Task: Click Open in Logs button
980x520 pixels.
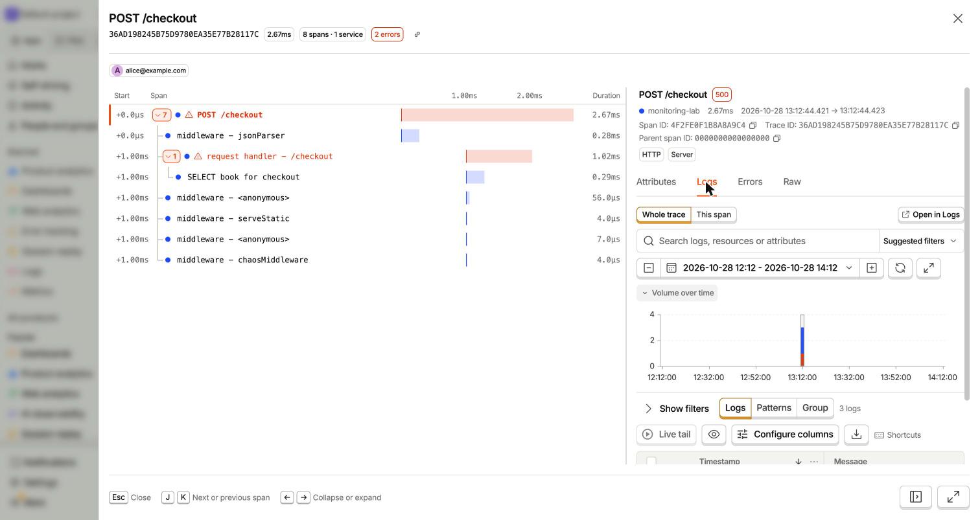Action: pos(931,214)
